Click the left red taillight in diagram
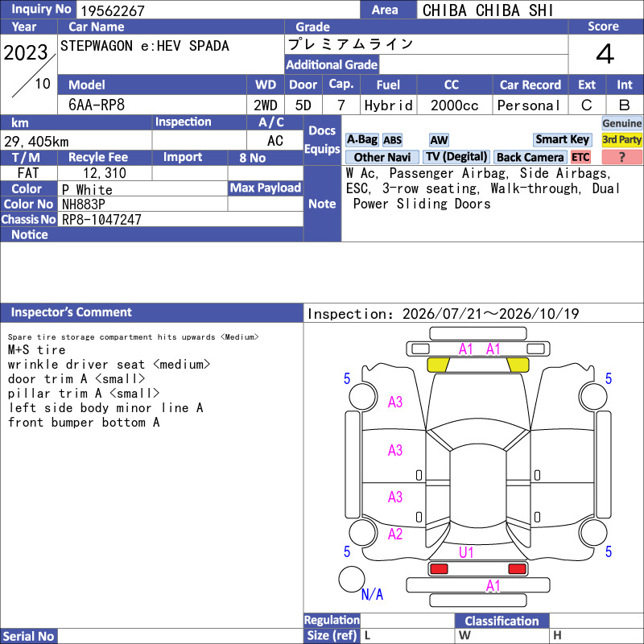The image size is (644, 644). (x=439, y=569)
